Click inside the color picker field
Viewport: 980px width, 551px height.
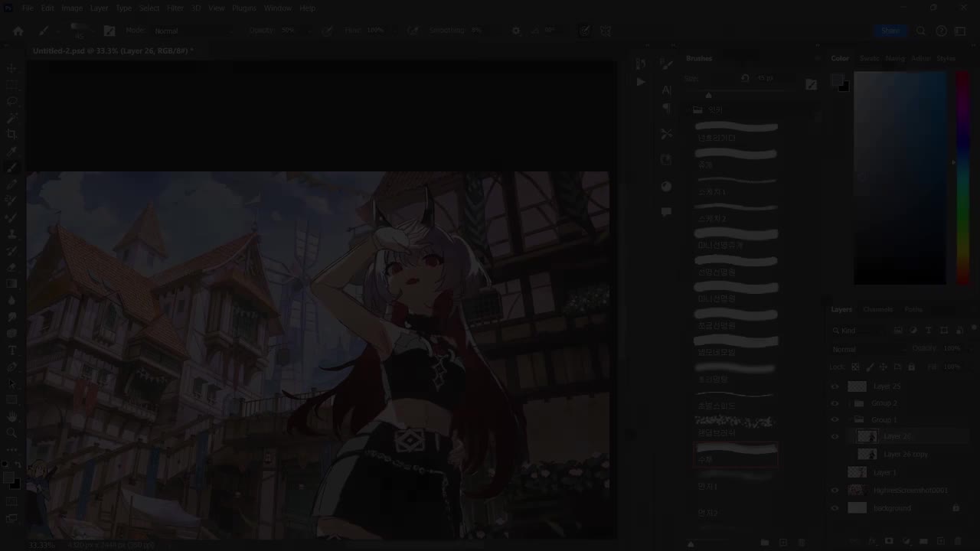click(x=900, y=178)
